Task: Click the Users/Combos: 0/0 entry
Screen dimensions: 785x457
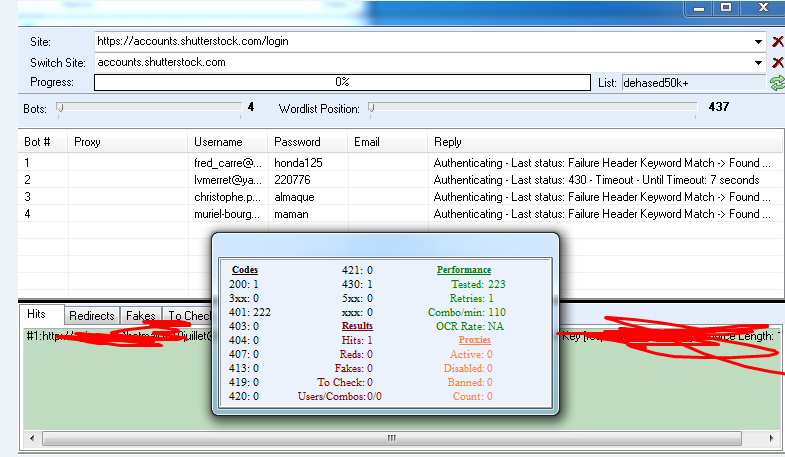Action: (339, 396)
